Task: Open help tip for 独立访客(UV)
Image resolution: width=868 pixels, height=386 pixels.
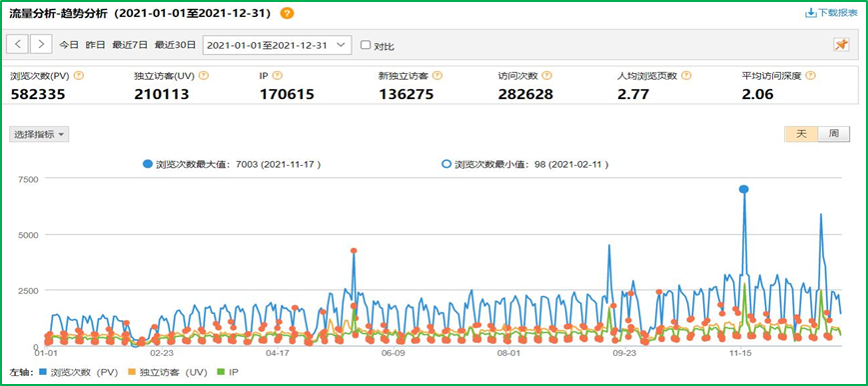Action: point(204,76)
